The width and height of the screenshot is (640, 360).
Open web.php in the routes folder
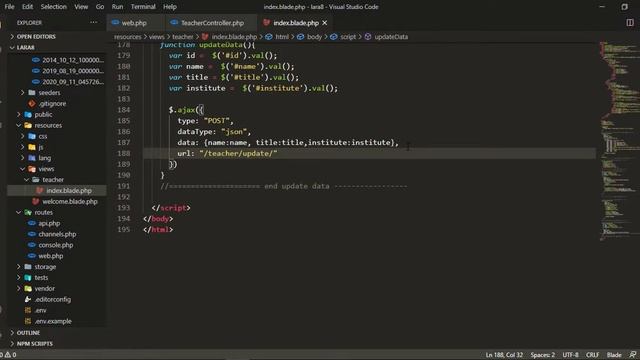coord(50,256)
